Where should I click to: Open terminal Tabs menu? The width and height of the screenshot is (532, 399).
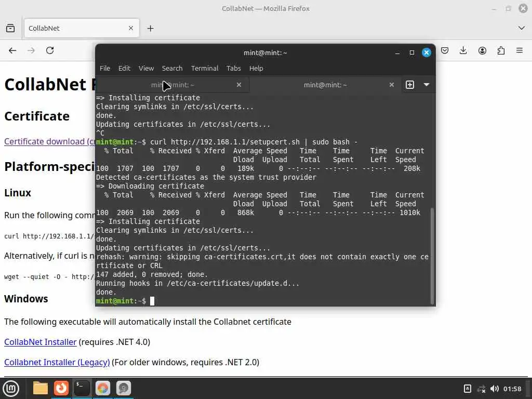pyautogui.click(x=233, y=68)
